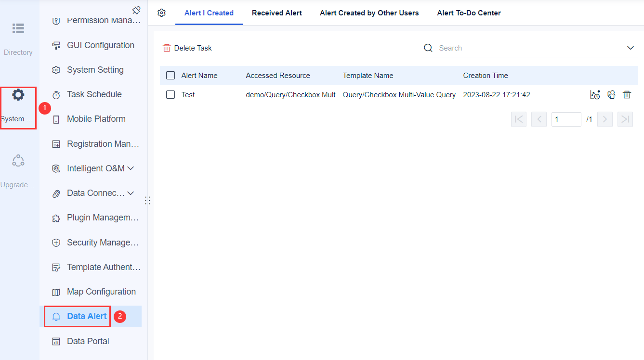Open the search filter dropdown arrow
The height and width of the screenshot is (360, 644).
[630, 48]
